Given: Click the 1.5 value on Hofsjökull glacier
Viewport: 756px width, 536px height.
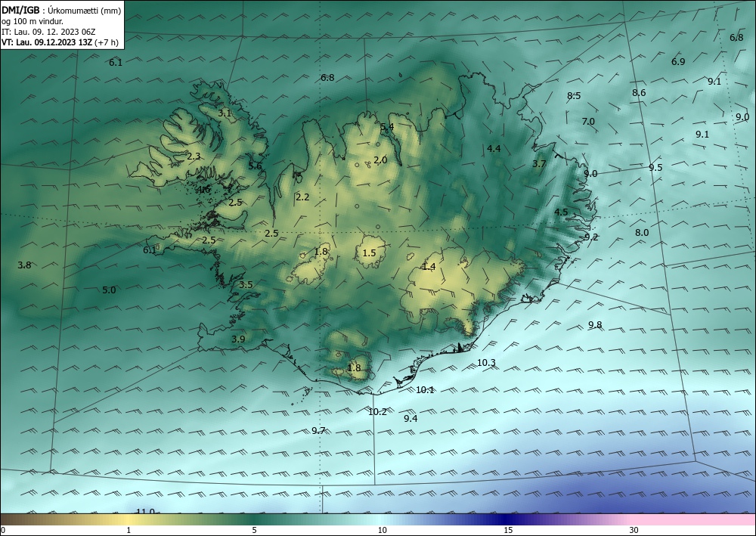Looking at the screenshot, I should pos(369,253).
